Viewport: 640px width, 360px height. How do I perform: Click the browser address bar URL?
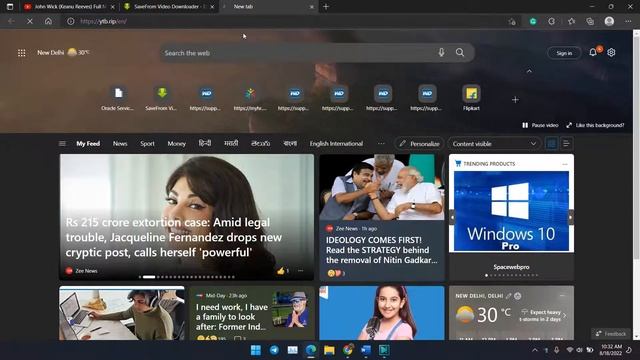click(x=103, y=21)
